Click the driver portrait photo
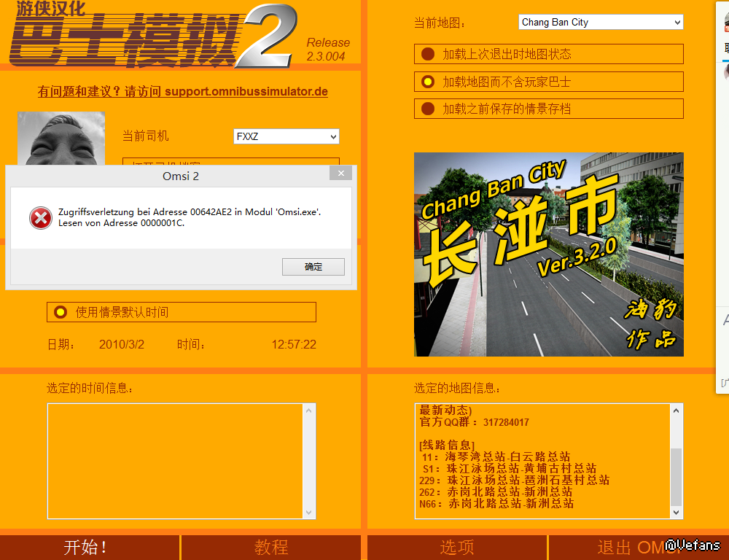 pyautogui.click(x=61, y=138)
